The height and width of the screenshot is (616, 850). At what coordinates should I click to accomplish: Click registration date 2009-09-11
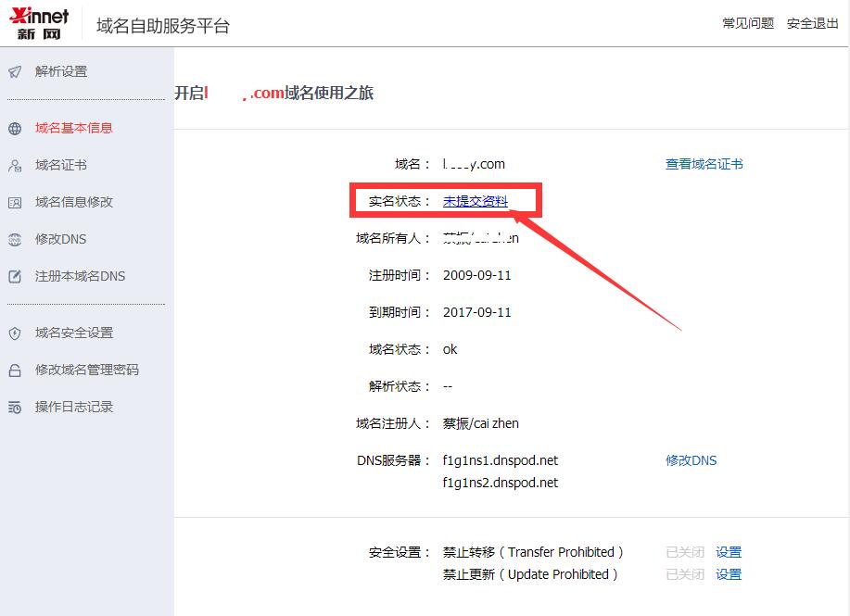coord(477,275)
